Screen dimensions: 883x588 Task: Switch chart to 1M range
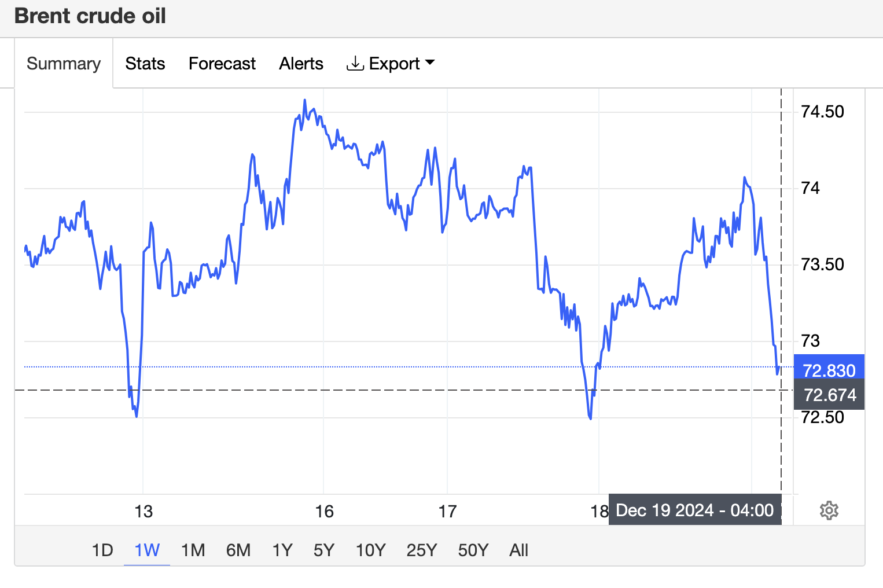pos(193,550)
